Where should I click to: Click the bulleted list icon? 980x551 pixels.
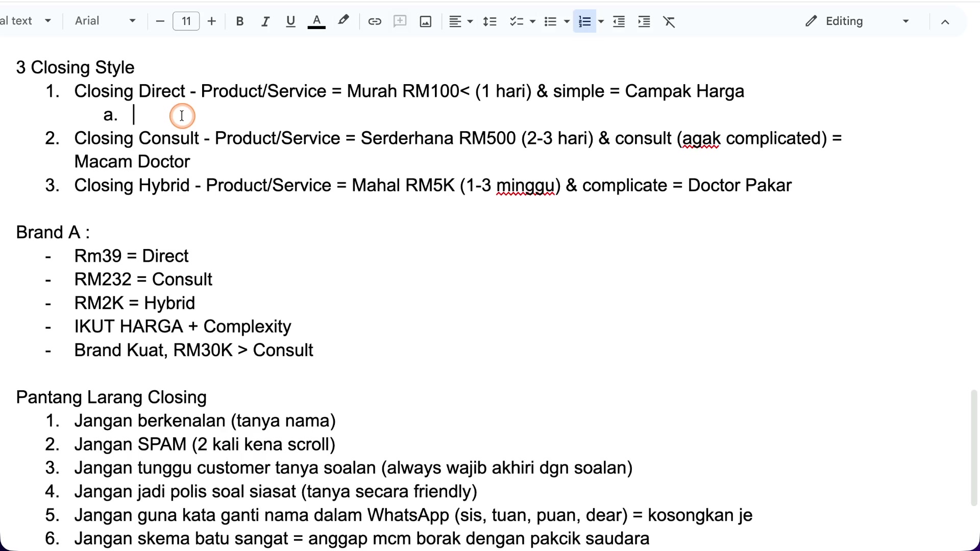[550, 21]
